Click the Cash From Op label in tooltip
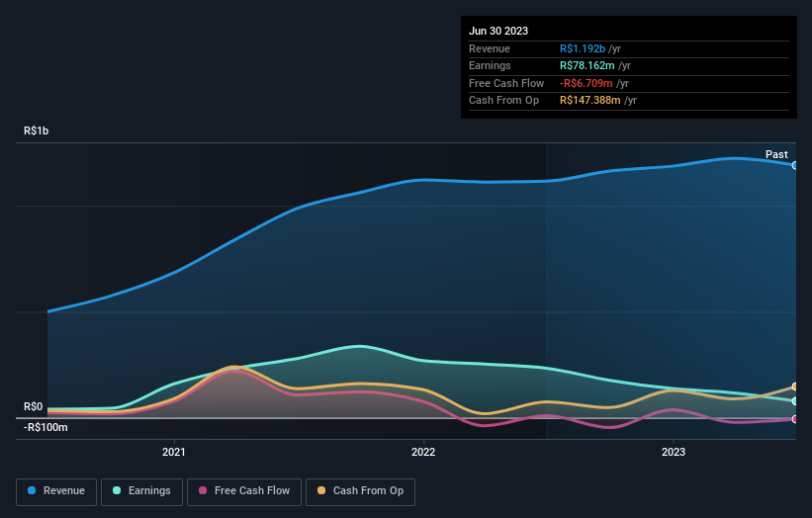This screenshot has height=518, width=812. pos(503,101)
